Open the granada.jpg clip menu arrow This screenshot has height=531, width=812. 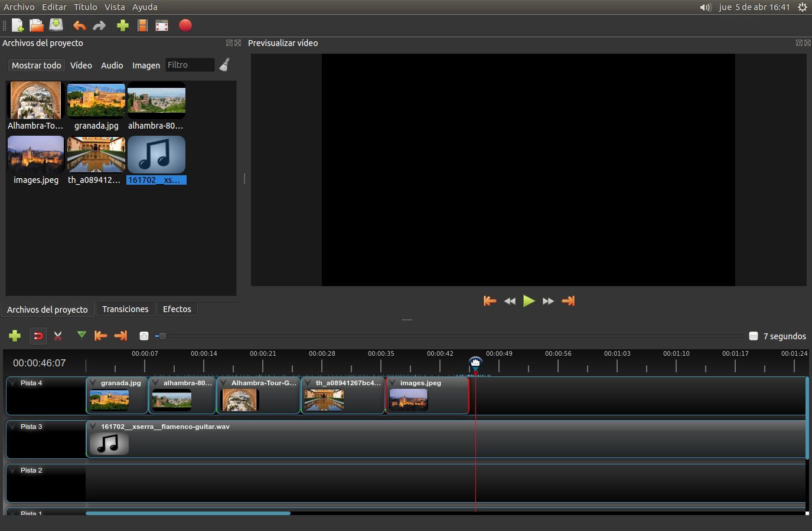(x=93, y=383)
